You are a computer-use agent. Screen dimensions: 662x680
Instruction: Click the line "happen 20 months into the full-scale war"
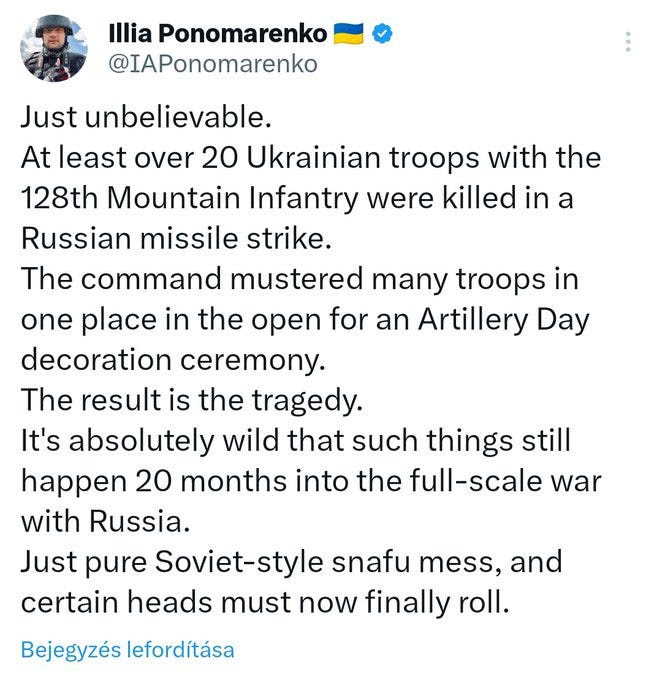pyautogui.click(x=311, y=481)
